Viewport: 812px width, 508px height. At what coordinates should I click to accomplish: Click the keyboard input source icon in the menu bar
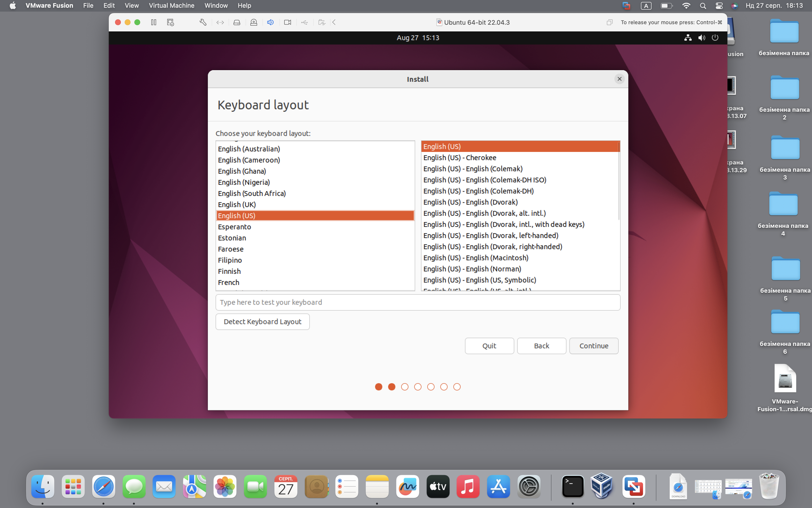click(x=646, y=6)
